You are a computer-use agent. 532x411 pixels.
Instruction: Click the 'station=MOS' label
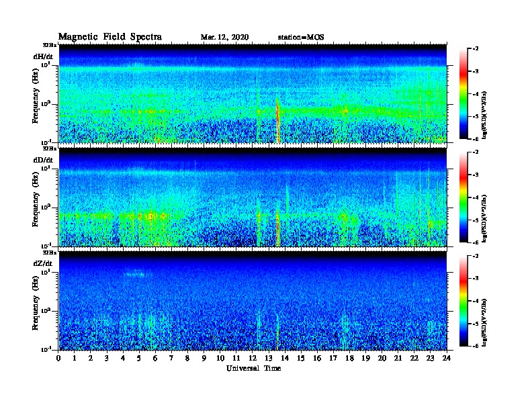point(301,37)
